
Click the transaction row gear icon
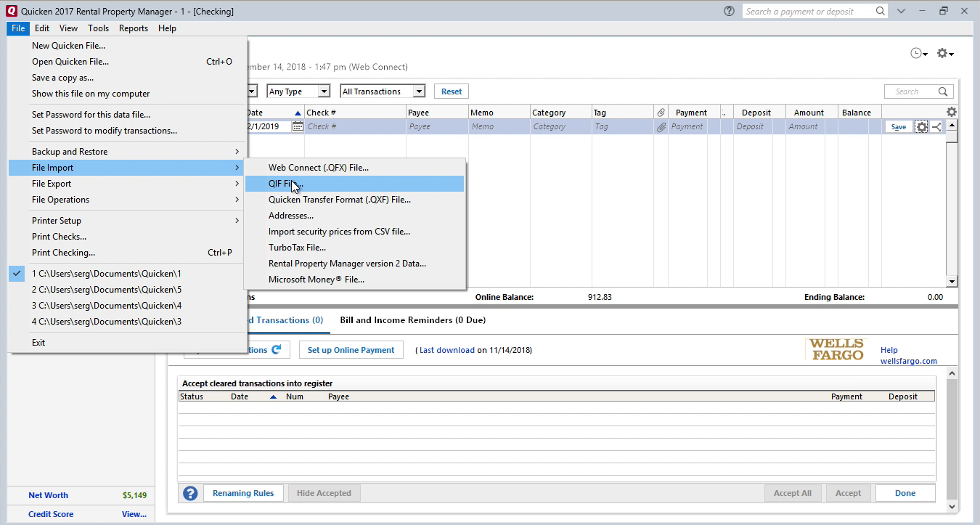922,126
